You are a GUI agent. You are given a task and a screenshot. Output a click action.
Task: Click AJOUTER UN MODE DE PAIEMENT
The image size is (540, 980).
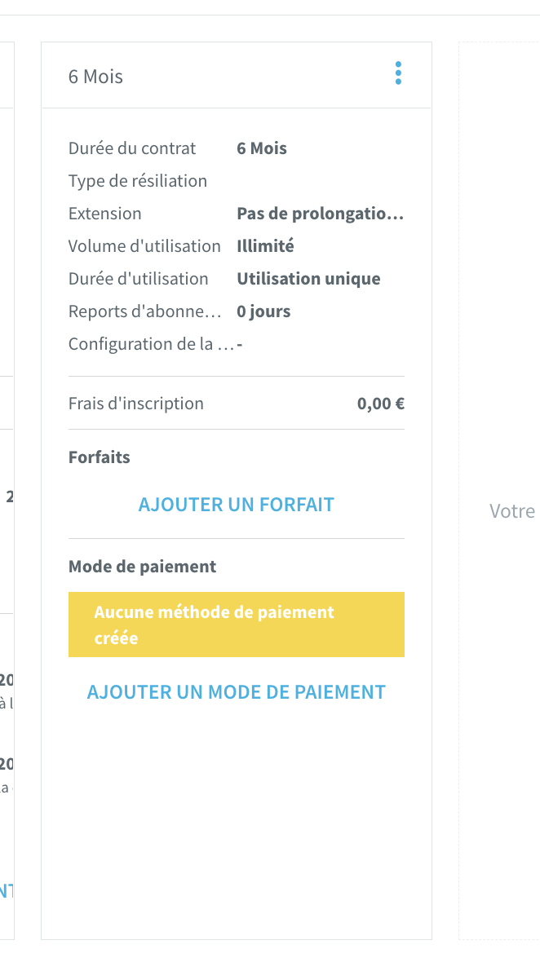click(x=237, y=692)
